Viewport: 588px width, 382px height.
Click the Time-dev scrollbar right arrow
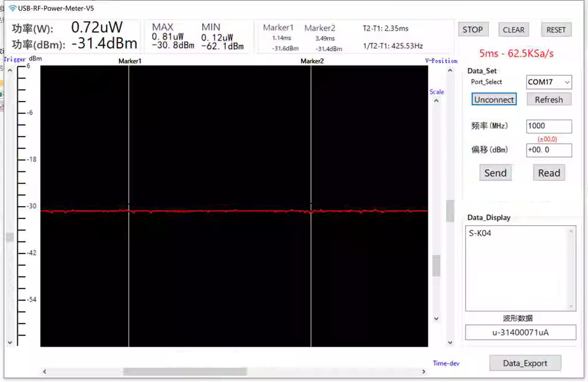tap(424, 372)
